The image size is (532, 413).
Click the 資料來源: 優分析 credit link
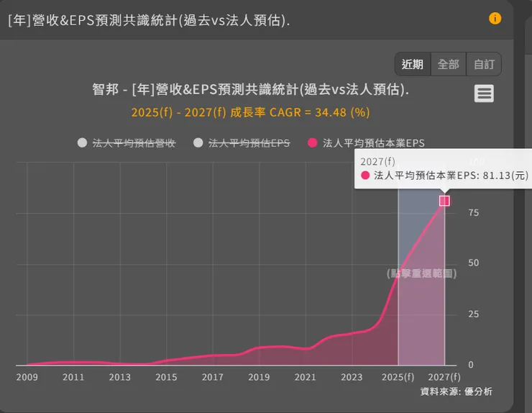point(456,391)
